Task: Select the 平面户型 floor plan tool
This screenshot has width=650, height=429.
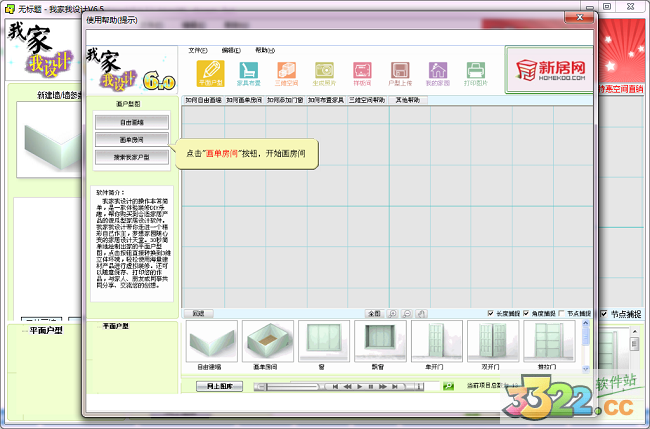Action: [x=209, y=73]
